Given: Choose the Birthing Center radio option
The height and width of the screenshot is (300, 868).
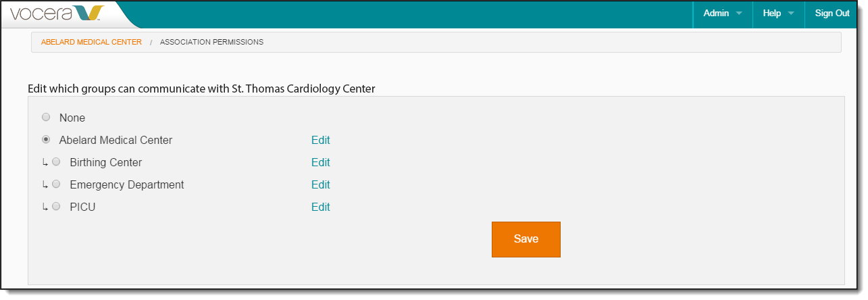Looking at the screenshot, I should (56, 162).
